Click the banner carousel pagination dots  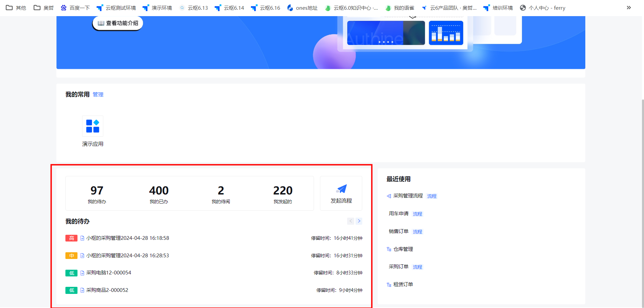[x=386, y=42]
